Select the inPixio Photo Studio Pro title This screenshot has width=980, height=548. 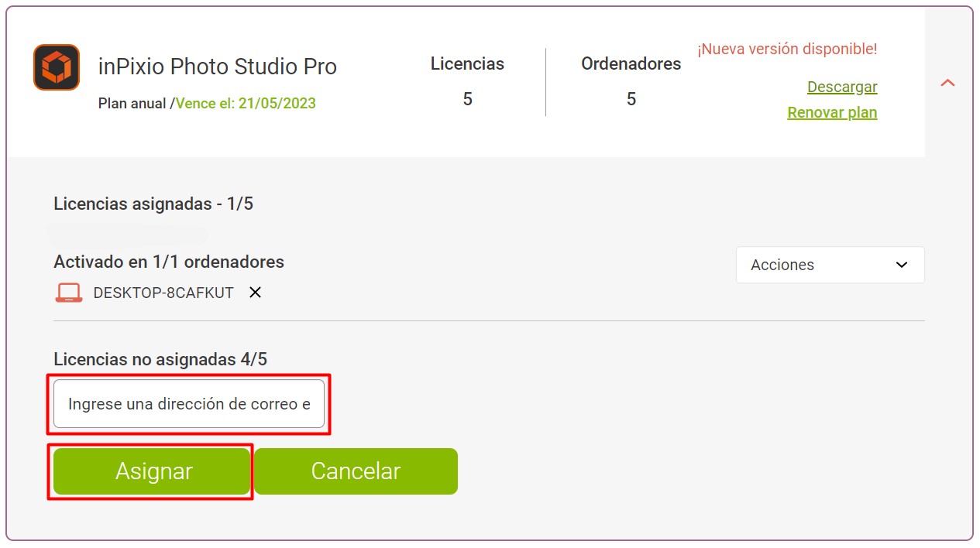point(218,67)
